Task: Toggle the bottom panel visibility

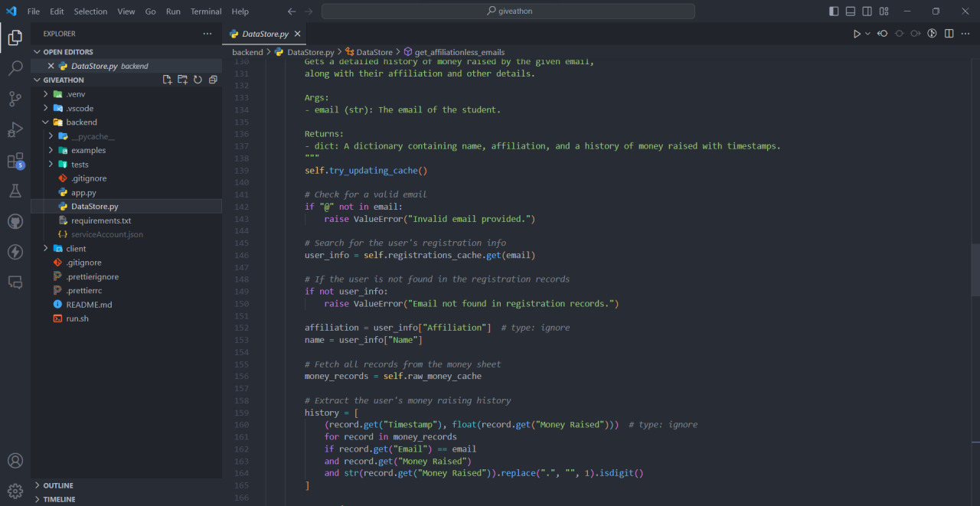Action: click(x=851, y=11)
